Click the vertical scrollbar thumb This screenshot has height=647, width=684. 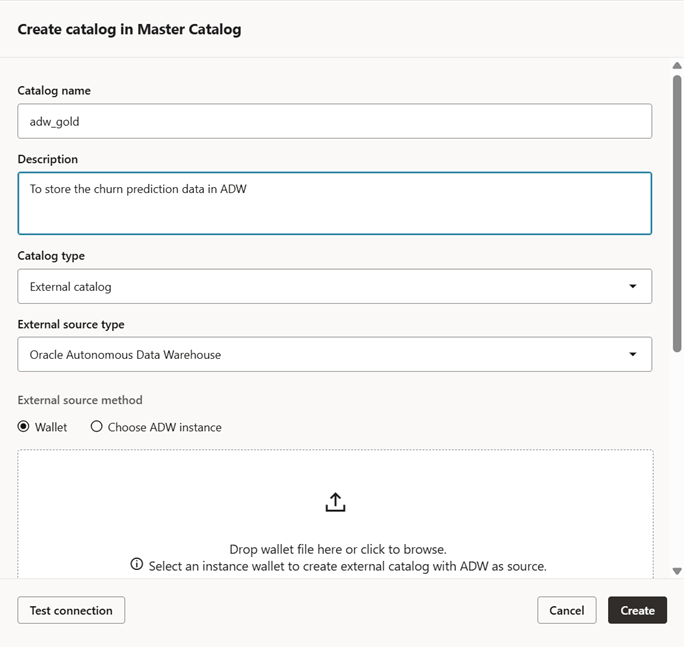point(676,210)
